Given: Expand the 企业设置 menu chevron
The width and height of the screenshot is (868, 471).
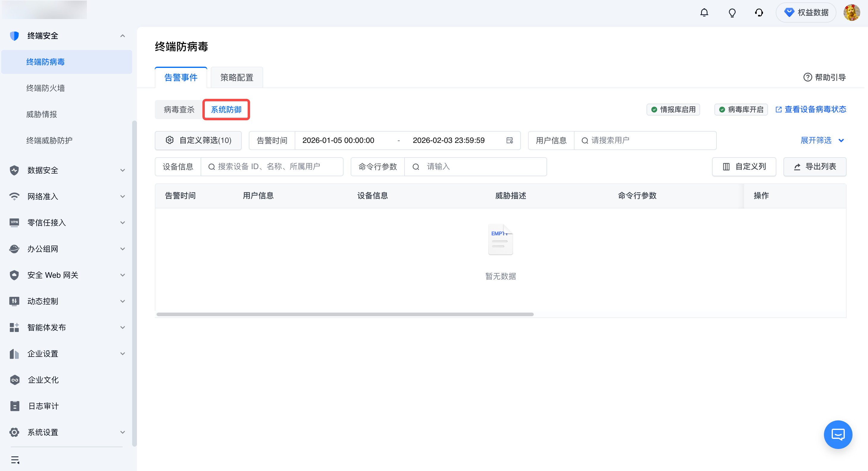Looking at the screenshot, I should coord(123,353).
